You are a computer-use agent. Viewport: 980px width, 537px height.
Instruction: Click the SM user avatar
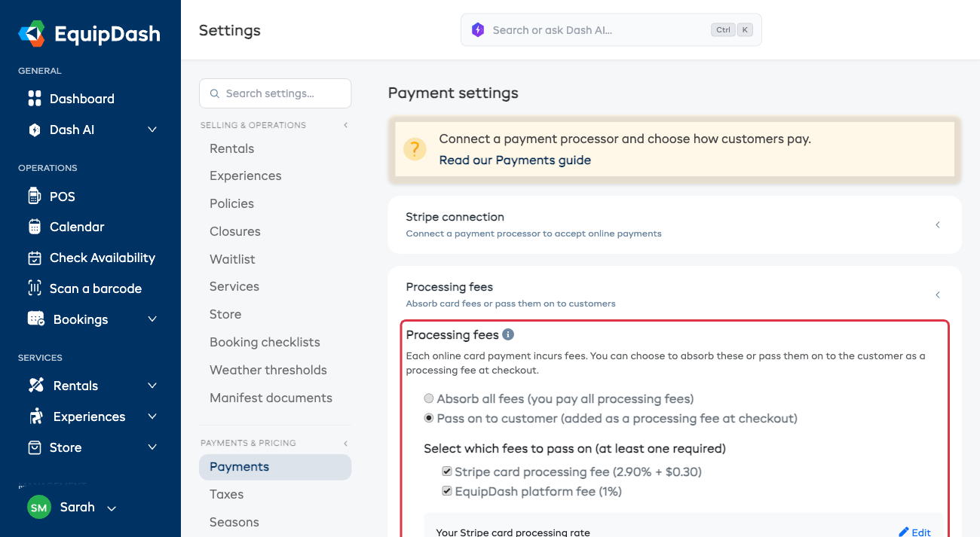click(x=39, y=507)
